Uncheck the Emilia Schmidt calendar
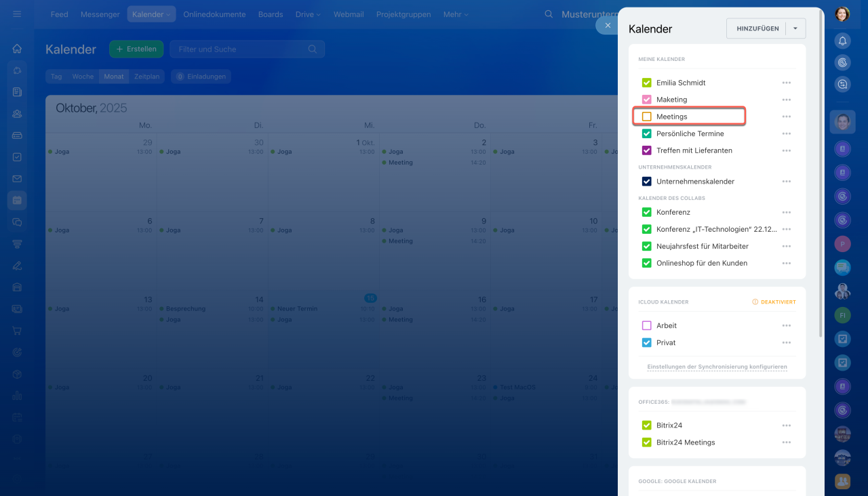 point(646,83)
